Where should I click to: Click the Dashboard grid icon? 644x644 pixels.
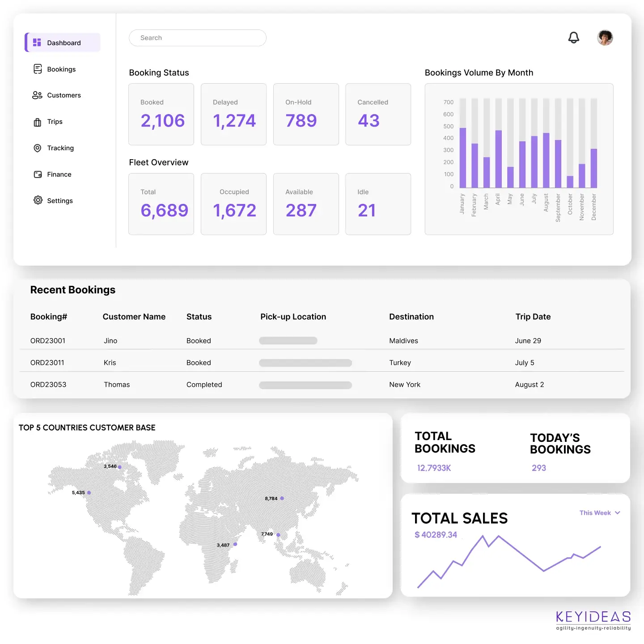37,42
